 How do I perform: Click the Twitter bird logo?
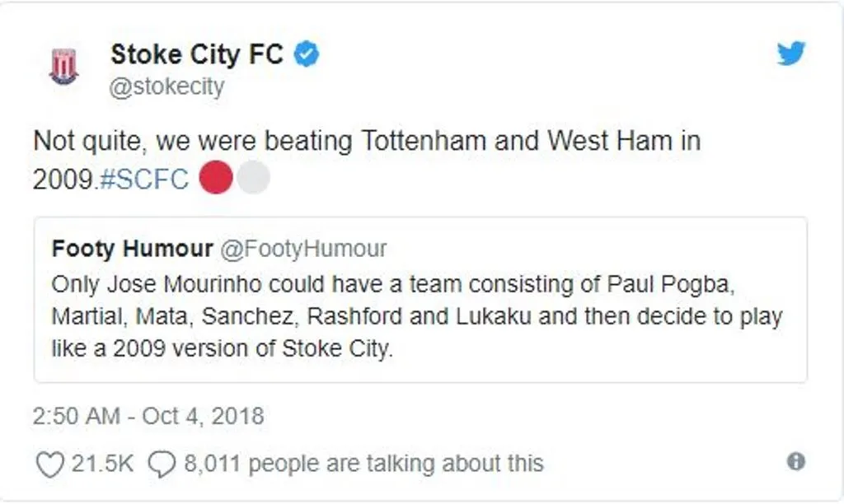(x=791, y=54)
